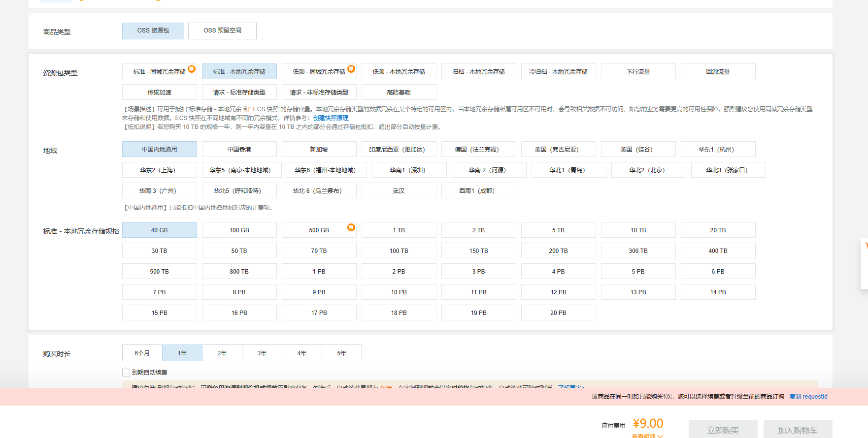Select 回源流量 package type
Viewport: 868px width, 438px height.
pyautogui.click(x=718, y=72)
